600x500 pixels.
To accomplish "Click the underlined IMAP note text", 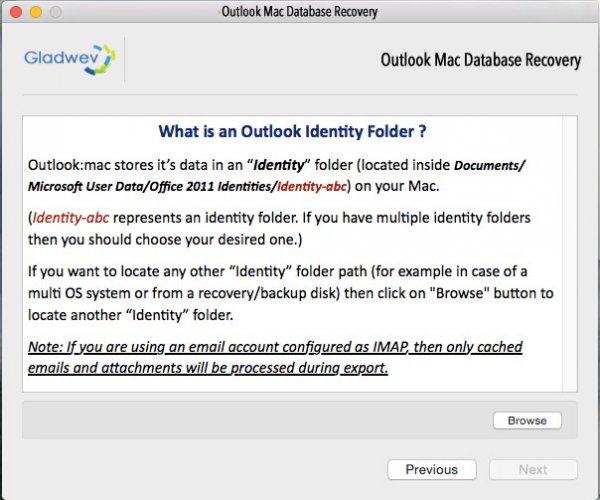I will 275,357.
